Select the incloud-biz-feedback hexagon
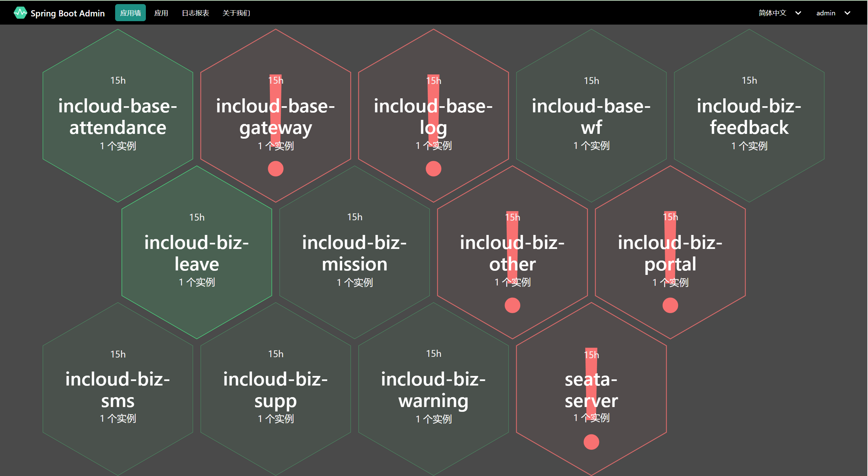 tap(749, 116)
